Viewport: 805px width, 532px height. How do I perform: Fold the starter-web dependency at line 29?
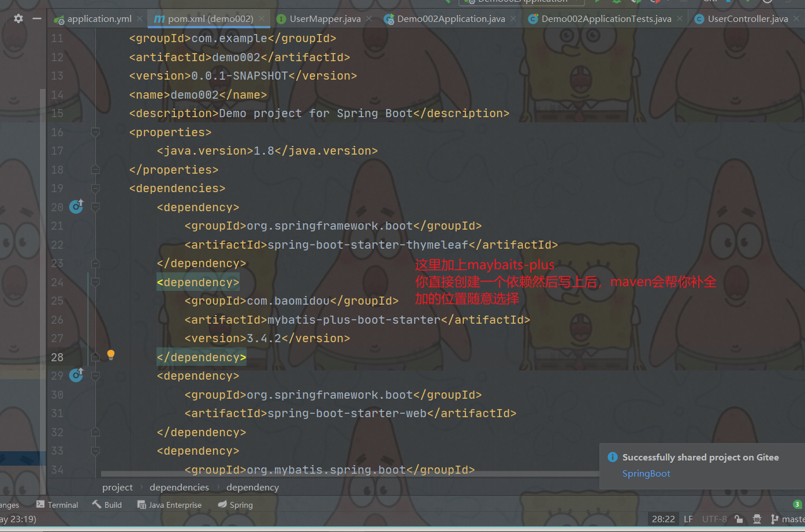click(x=96, y=376)
